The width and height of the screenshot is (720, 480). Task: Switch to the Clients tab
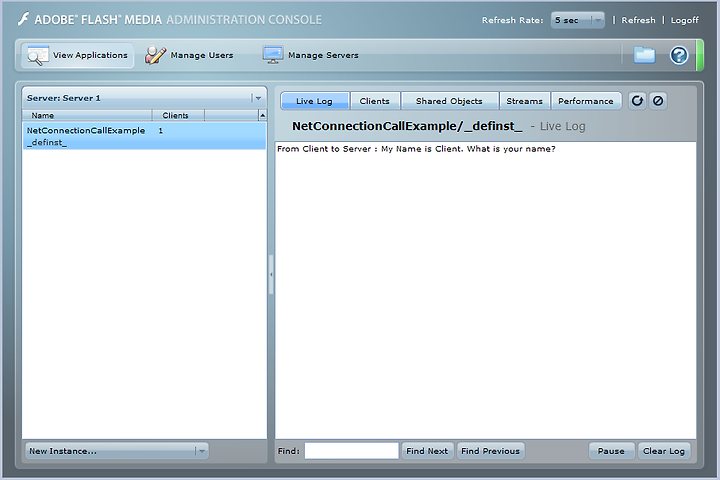pyautogui.click(x=375, y=101)
